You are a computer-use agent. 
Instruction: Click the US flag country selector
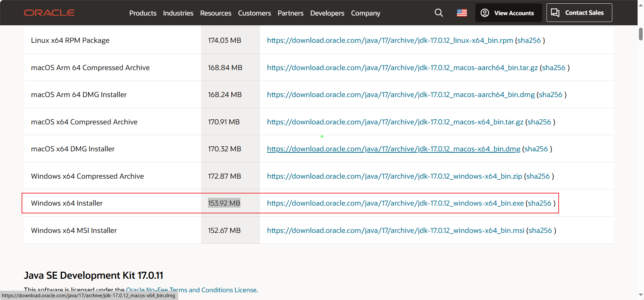[462, 13]
